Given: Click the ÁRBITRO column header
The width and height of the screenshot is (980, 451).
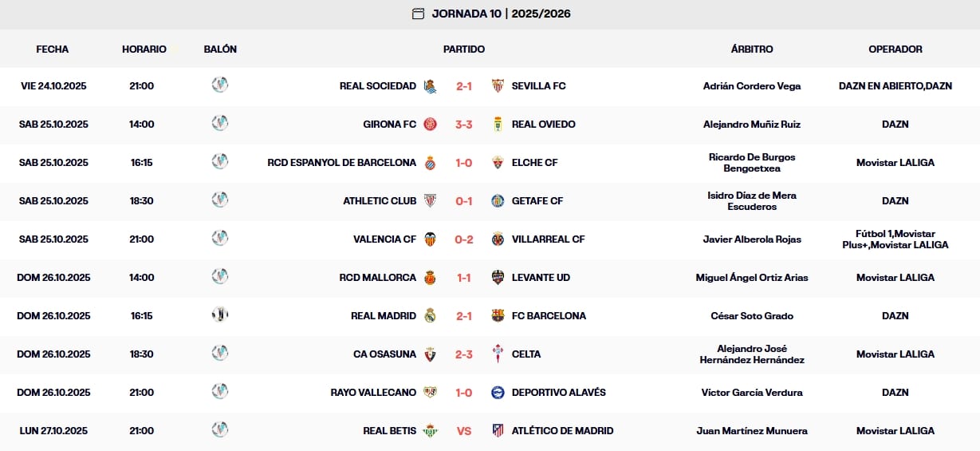Looking at the screenshot, I should pos(752,49).
